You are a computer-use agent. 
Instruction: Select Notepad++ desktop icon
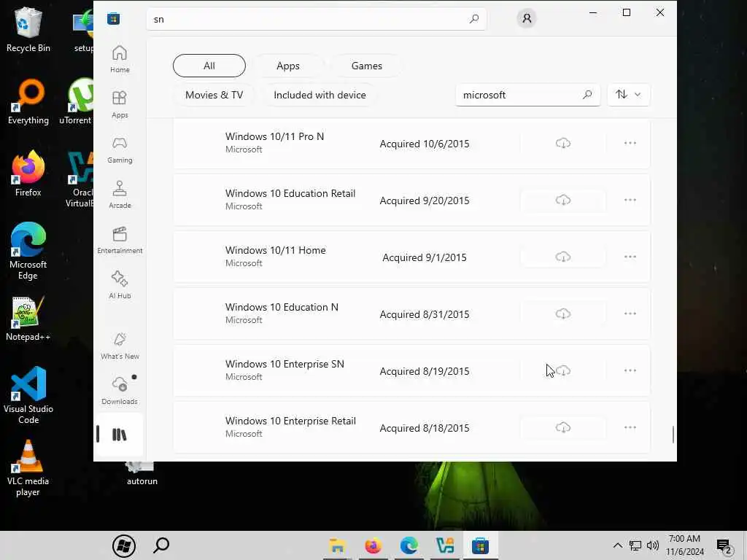point(28,319)
